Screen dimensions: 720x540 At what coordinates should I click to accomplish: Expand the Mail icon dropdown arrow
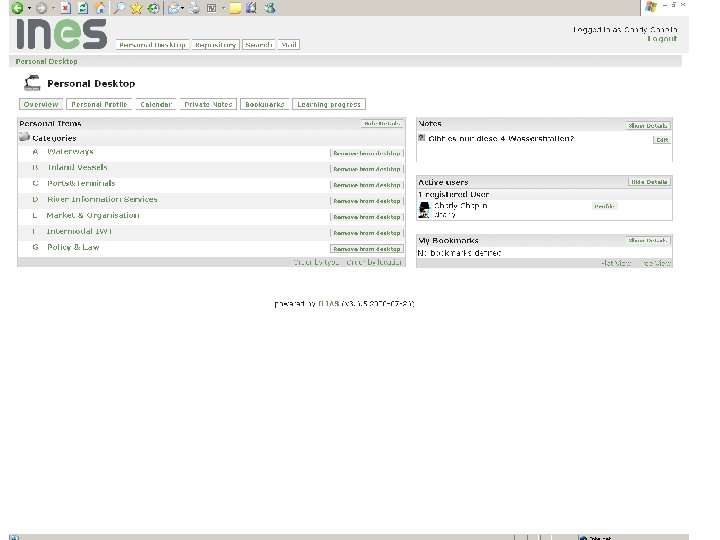coord(183,8)
